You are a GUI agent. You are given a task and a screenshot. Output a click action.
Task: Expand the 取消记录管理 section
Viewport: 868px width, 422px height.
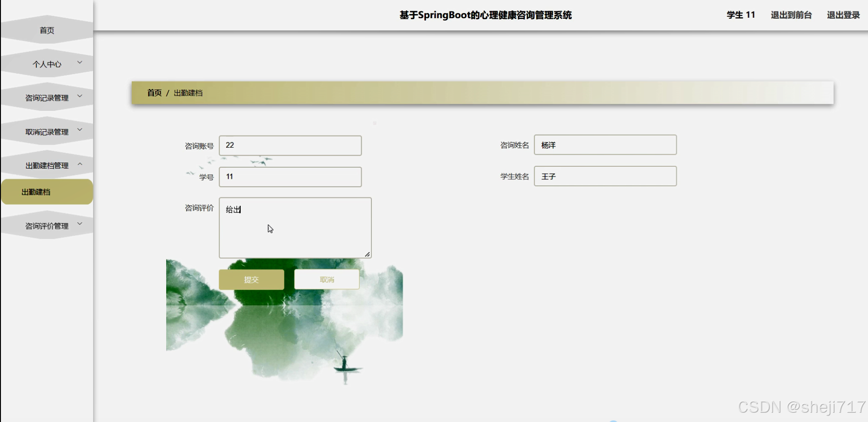coord(47,132)
